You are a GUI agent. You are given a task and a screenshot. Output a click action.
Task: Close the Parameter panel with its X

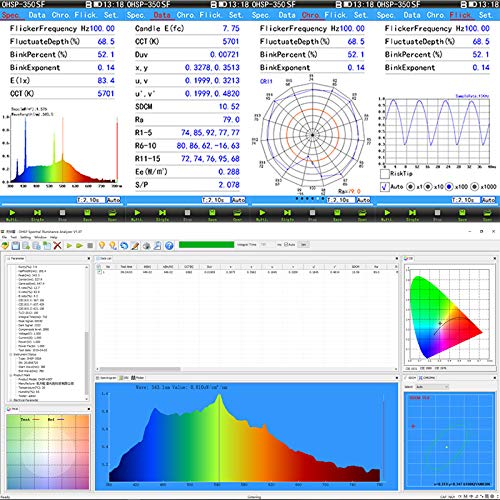[89, 258]
